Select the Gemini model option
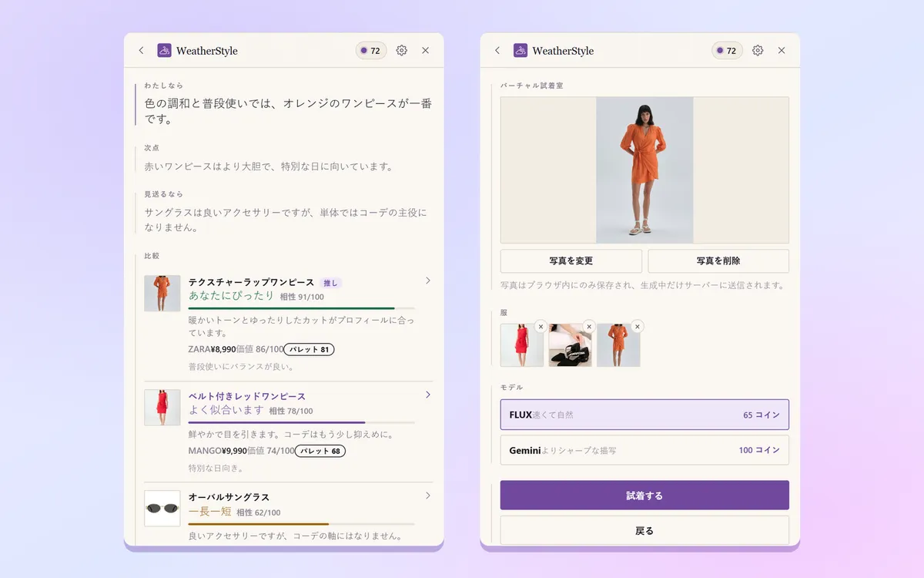The width and height of the screenshot is (924, 578). [644, 450]
